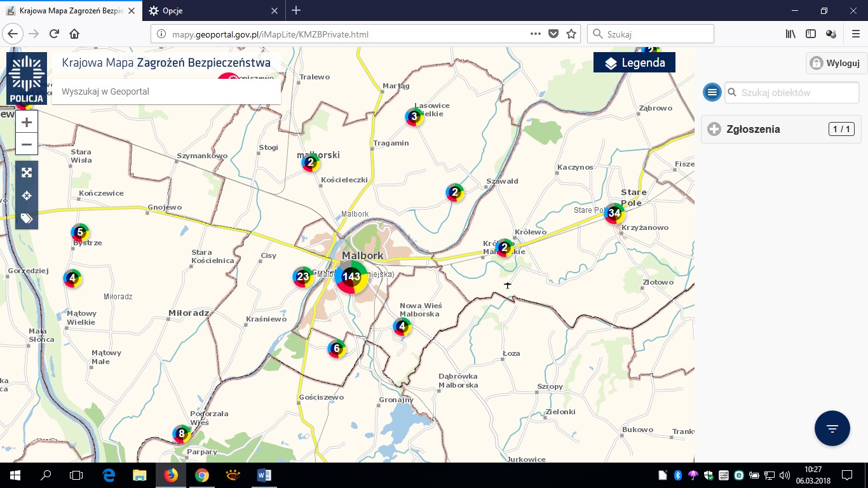Click the locate crosshair map tool
The width and height of the screenshot is (868, 488).
click(27, 196)
